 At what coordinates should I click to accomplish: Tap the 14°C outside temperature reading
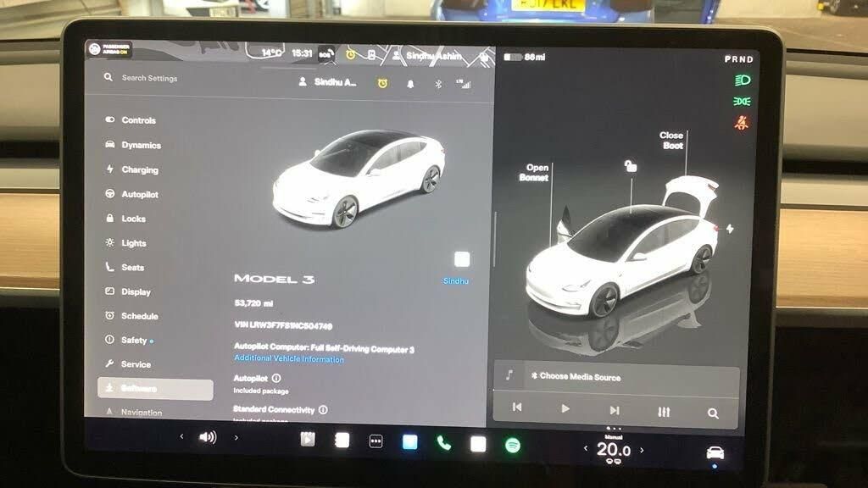tap(272, 53)
